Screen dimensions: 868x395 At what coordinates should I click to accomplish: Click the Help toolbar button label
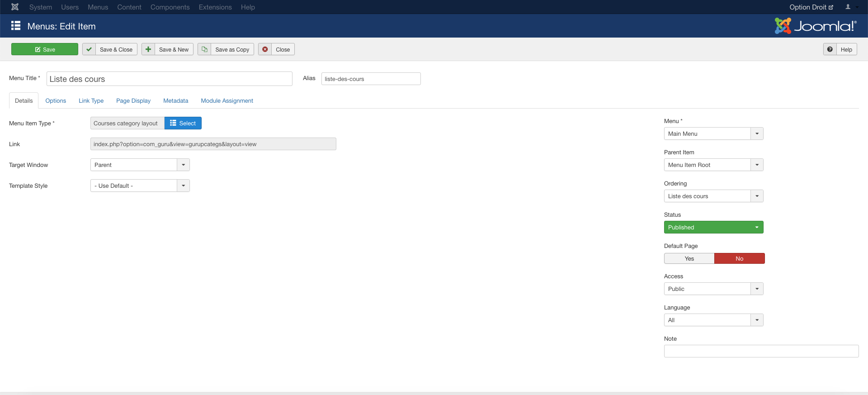point(846,50)
